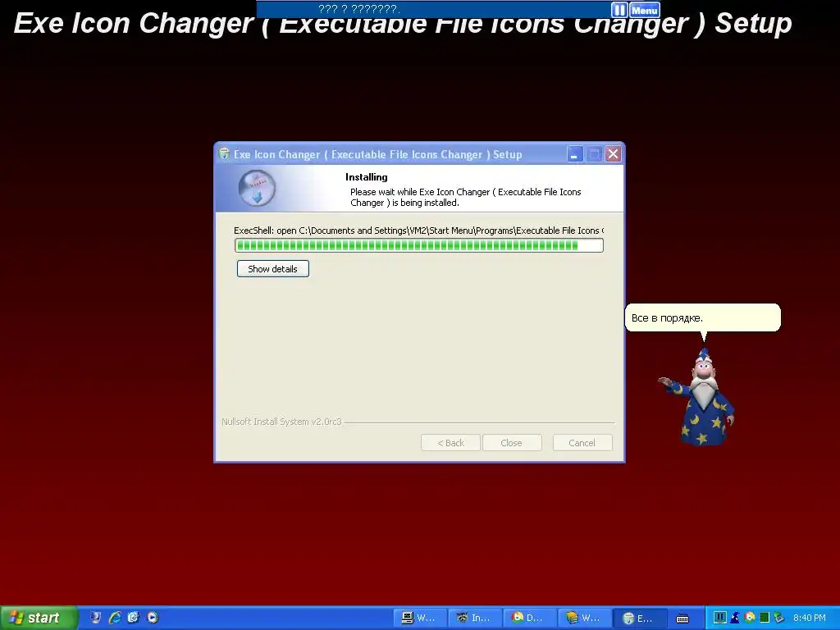Click the installation progress bar
The width and height of the screenshot is (840, 630).
pos(419,245)
